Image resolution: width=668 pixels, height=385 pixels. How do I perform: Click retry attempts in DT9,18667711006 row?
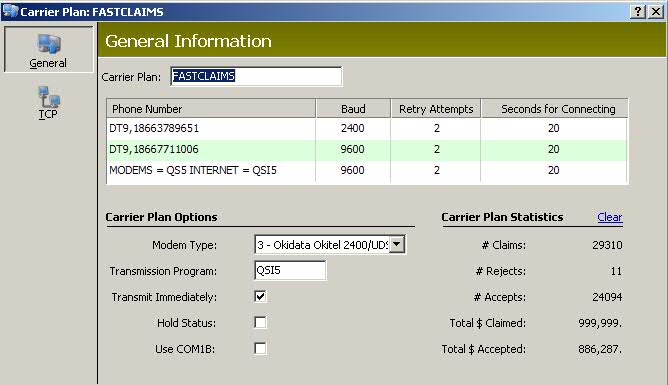click(x=436, y=149)
